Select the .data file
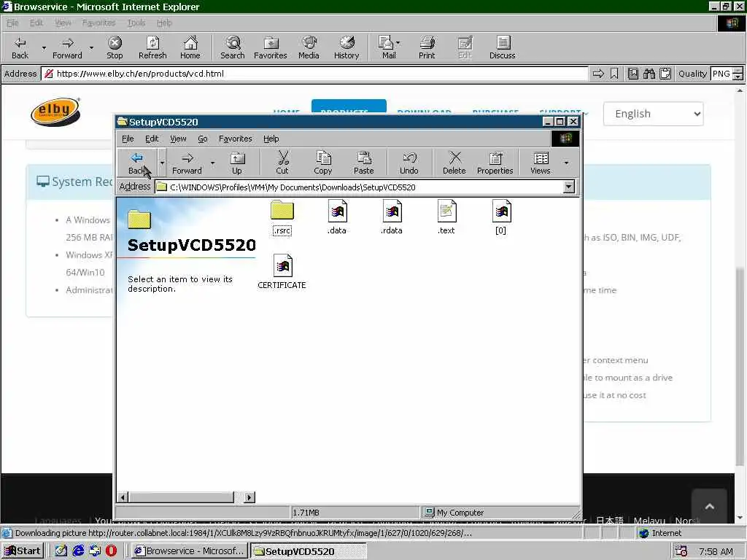 coord(337,218)
